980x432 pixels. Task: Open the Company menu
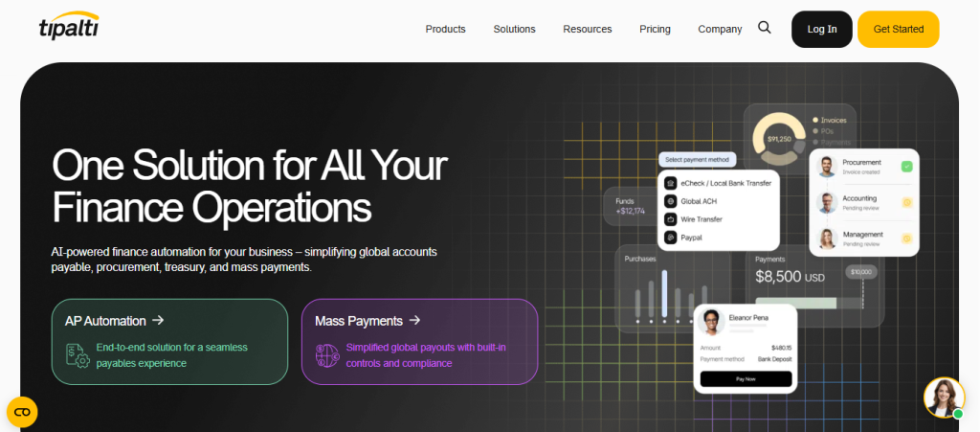720,29
